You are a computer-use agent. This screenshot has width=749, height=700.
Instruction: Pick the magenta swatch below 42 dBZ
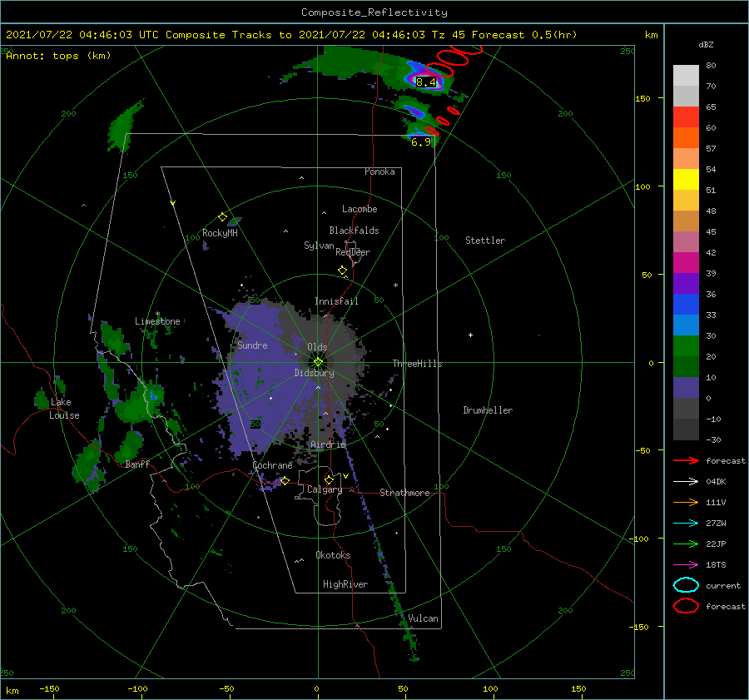[x=686, y=263]
